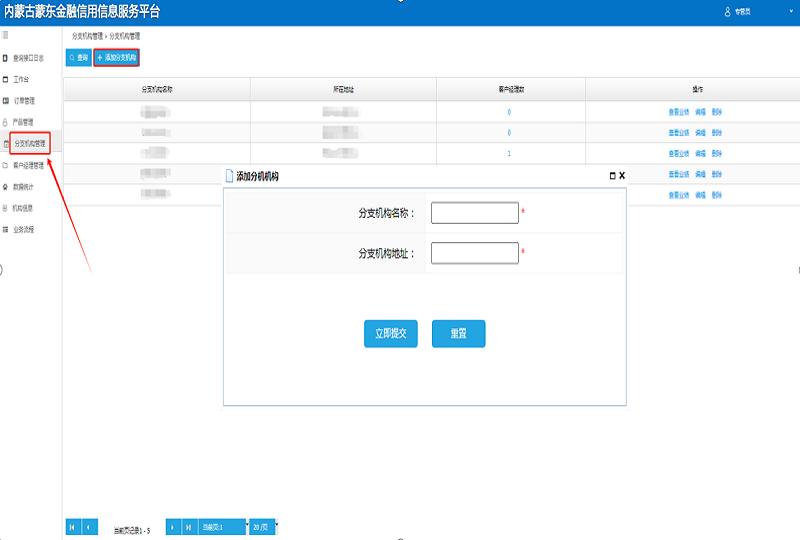Click the 重置 reset button

pyautogui.click(x=458, y=334)
